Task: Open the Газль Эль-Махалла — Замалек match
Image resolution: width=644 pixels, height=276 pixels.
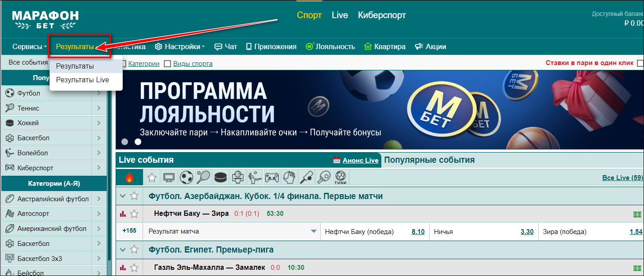Action: pyautogui.click(x=209, y=268)
